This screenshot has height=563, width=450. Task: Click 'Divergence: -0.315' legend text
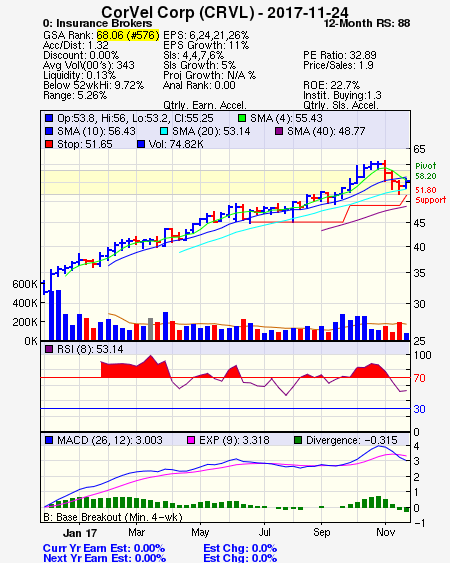(x=352, y=440)
